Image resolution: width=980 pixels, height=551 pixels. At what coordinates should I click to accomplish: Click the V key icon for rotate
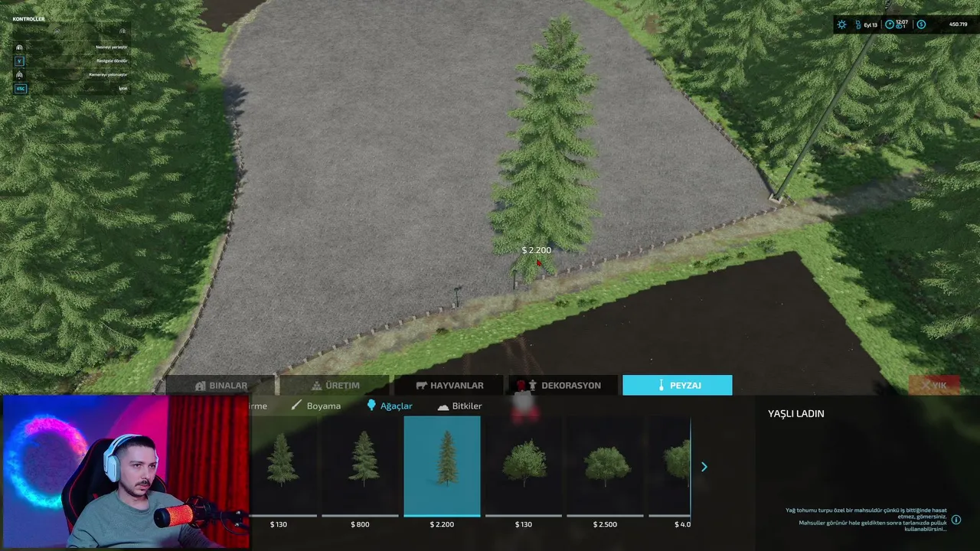[x=20, y=60]
